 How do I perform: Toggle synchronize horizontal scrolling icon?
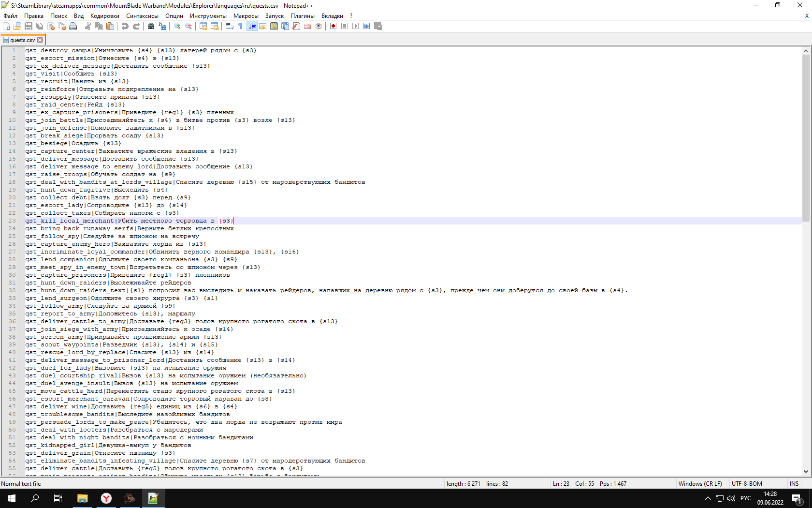pos(215,26)
